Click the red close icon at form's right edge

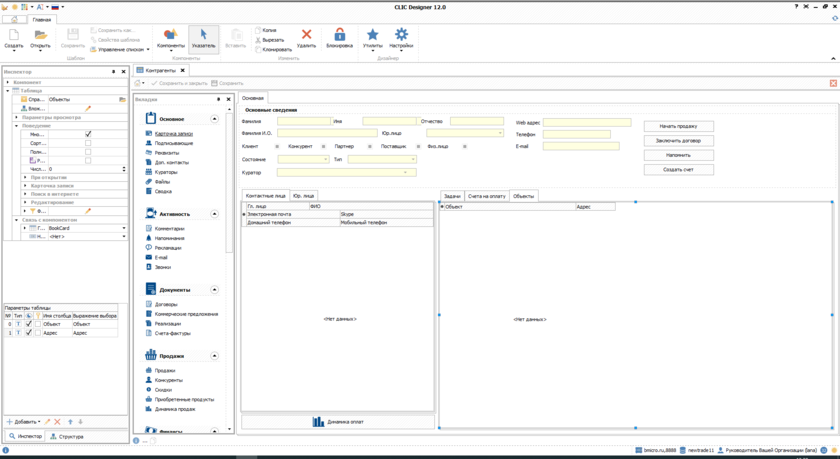click(833, 83)
